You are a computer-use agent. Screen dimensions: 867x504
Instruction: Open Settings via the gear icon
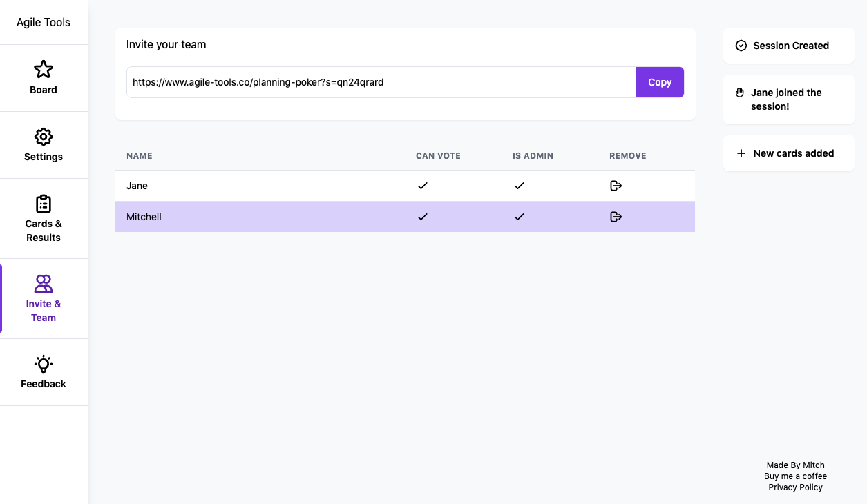pyautogui.click(x=44, y=136)
